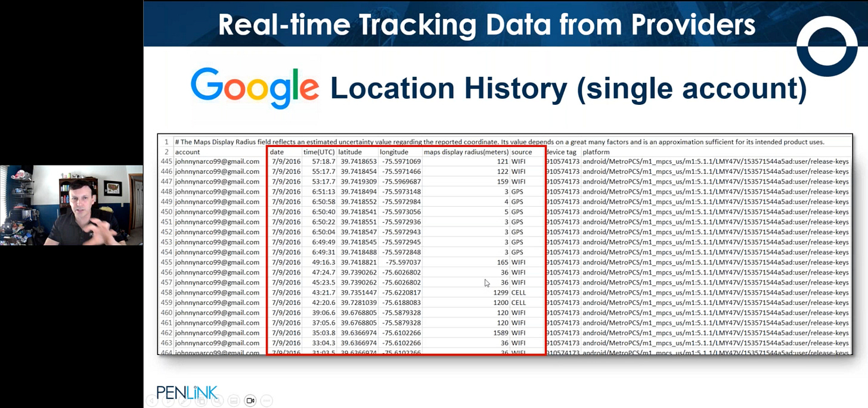Screen dimensions: 868x408
Task: Select the 'latitude' column header
Action: click(x=350, y=152)
